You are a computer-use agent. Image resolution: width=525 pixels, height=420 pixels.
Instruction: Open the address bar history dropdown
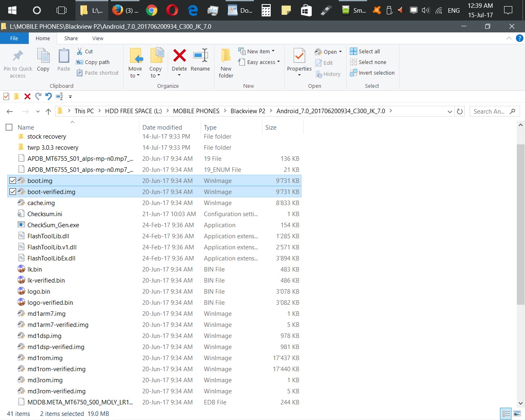click(x=450, y=112)
